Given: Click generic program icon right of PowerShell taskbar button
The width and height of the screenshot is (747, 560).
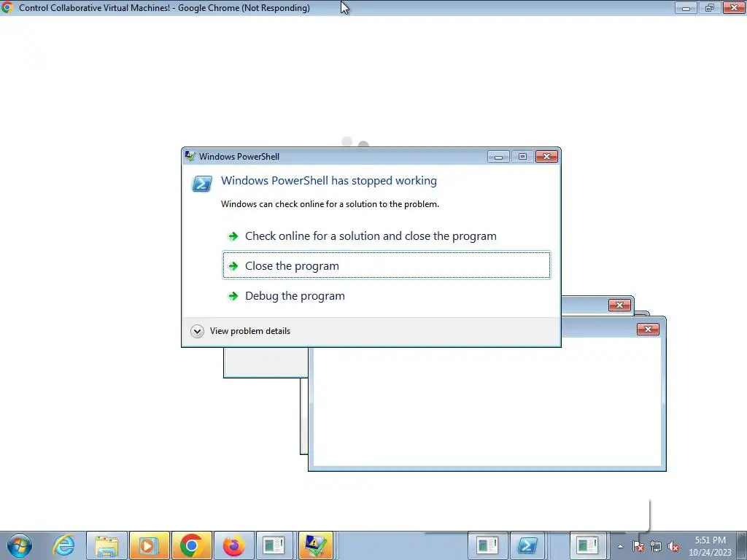Looking at the screenshot, I should (587, 545).
